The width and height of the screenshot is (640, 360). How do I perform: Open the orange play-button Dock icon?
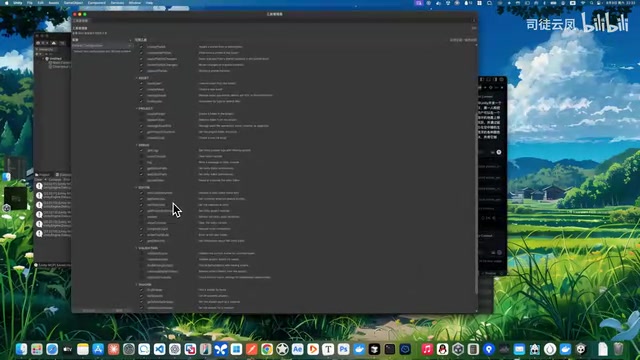coord(313,349)
